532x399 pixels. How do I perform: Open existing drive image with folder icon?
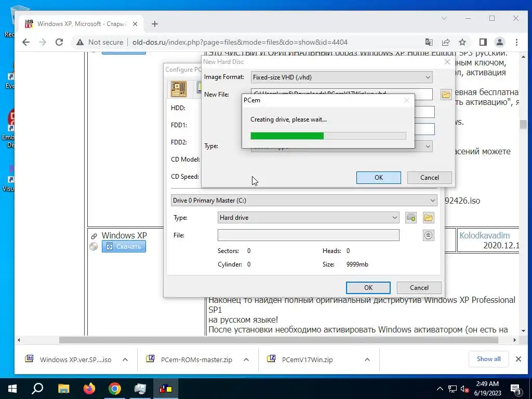click(x=429, y=218)
